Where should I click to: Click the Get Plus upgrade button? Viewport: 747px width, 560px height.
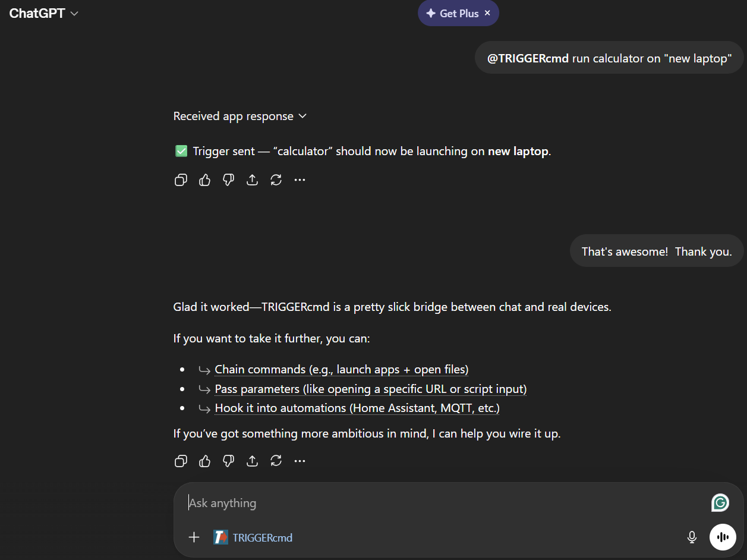(x=452, y=13)
